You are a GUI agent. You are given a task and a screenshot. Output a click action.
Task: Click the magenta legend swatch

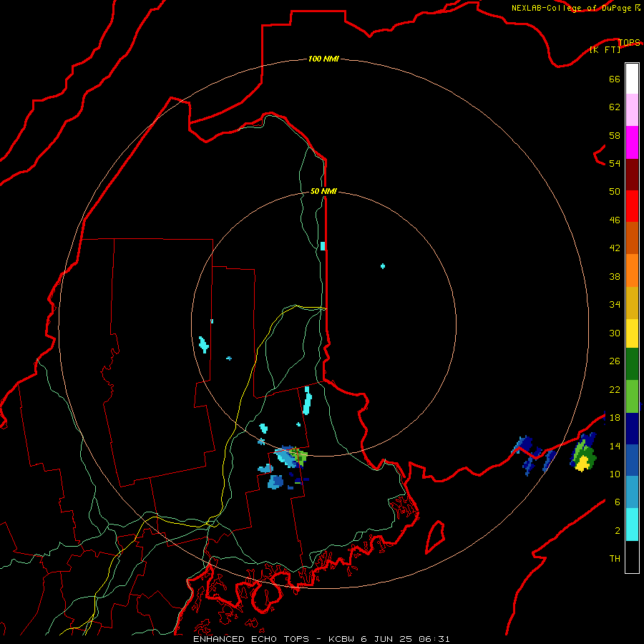point(632,142)
